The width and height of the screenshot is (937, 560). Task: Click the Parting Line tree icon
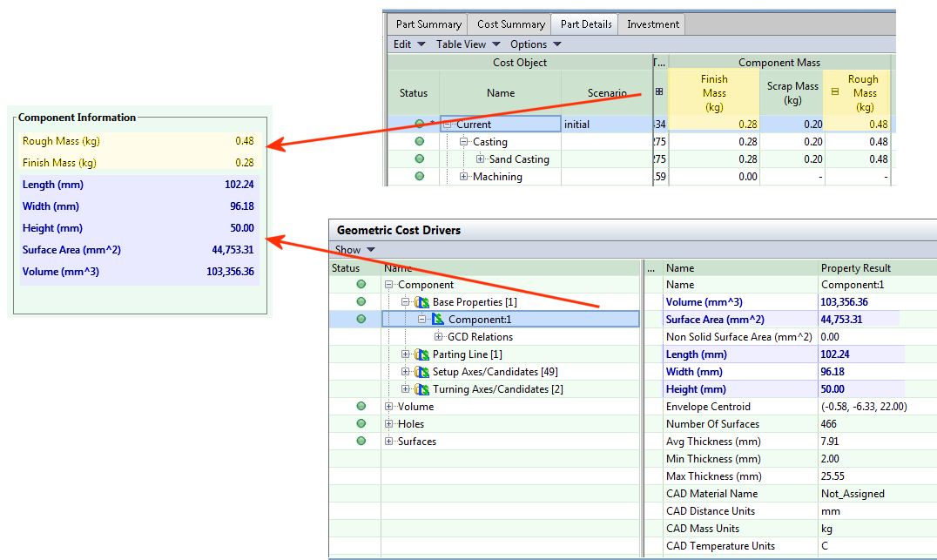click(422, 354)
